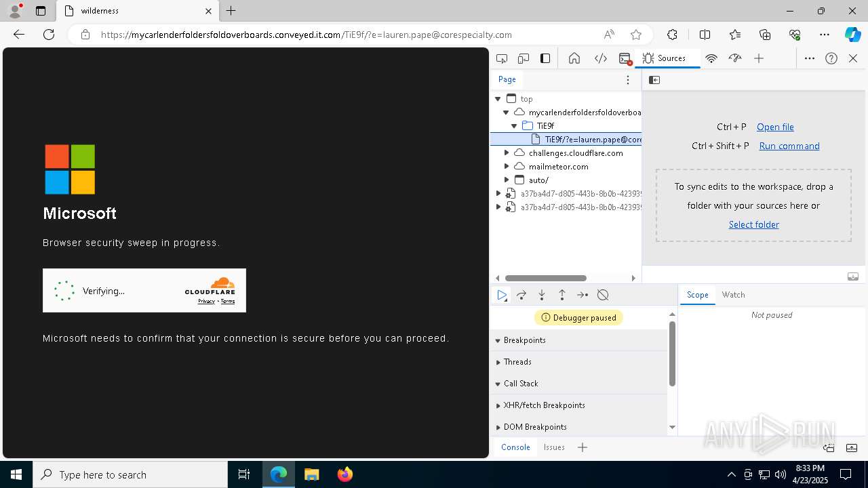Collapse the mycarlenderfoldersfoldoverboards domain node

point(506,113)
